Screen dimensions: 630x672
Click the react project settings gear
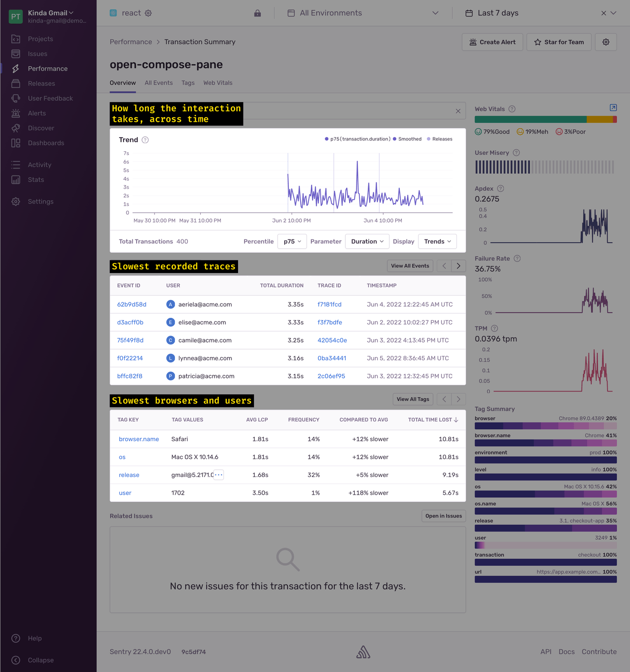point(148,13)
